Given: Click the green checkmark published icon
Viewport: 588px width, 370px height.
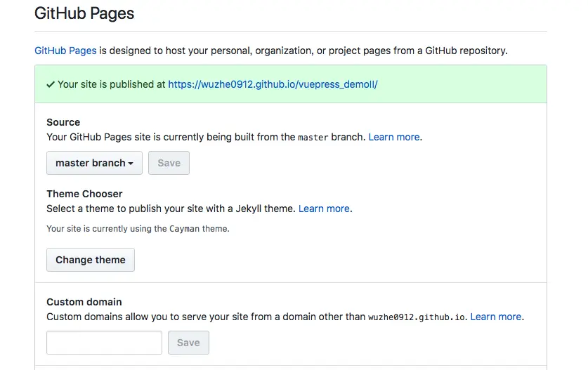Looking at the screenshot, I should 51,84.
